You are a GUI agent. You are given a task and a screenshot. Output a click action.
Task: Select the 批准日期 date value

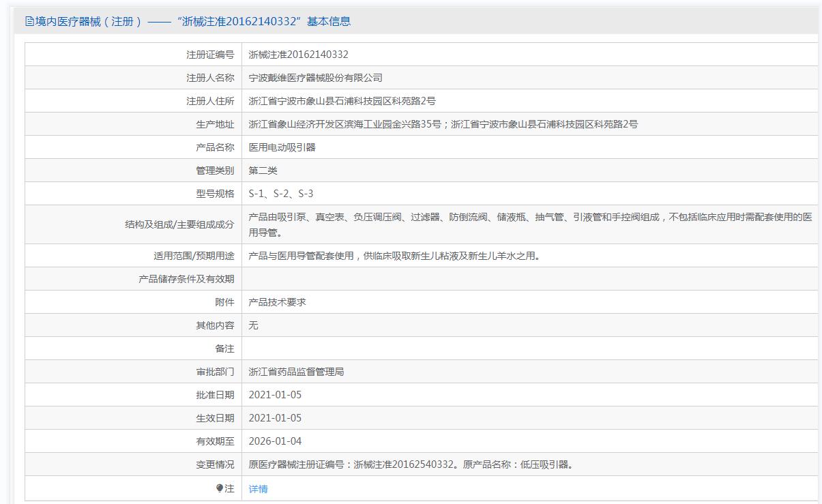pos(275,395)
